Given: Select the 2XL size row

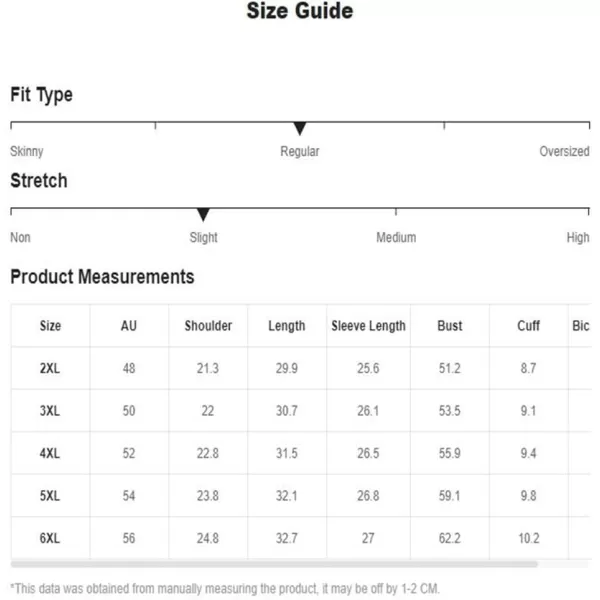Looking at the screenshot, I should 301,368.
